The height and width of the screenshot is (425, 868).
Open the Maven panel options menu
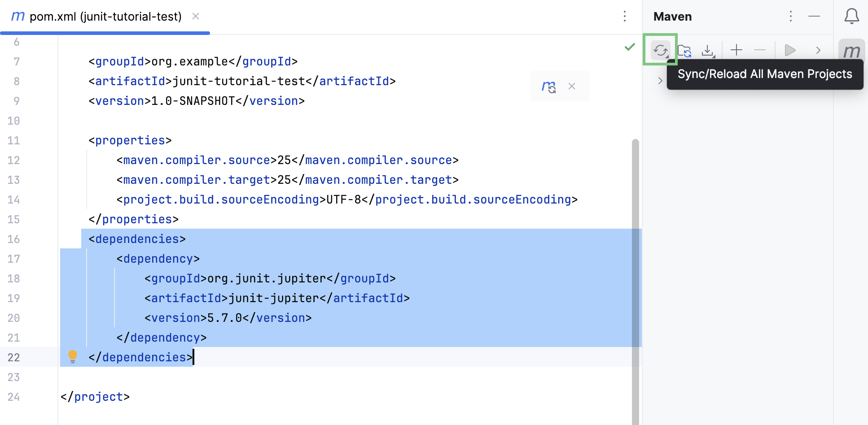[x=790, y=16]
